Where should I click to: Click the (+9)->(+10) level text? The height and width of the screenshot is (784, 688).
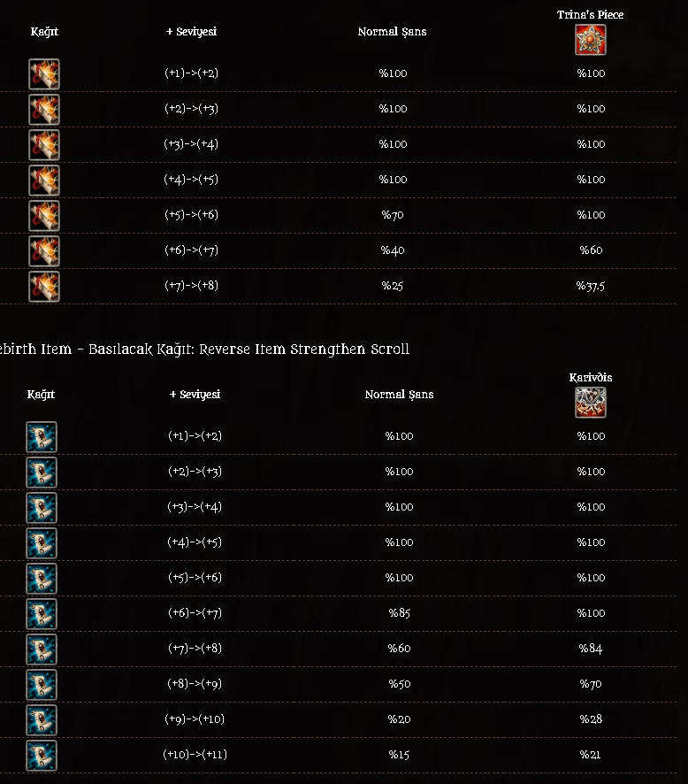pos(195,719)
